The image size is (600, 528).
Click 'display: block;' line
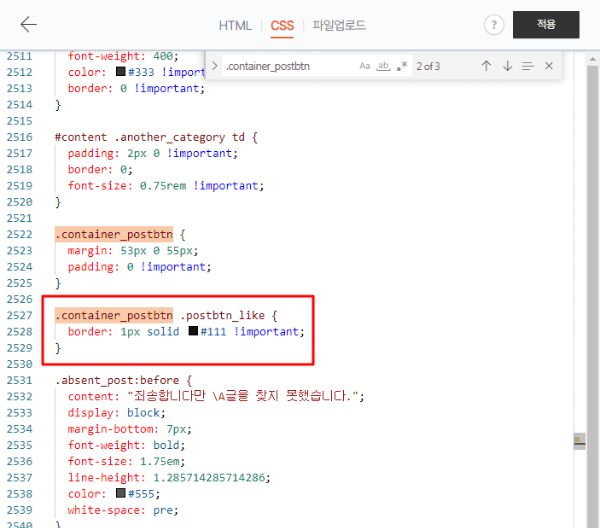click(x=116, y=413)
